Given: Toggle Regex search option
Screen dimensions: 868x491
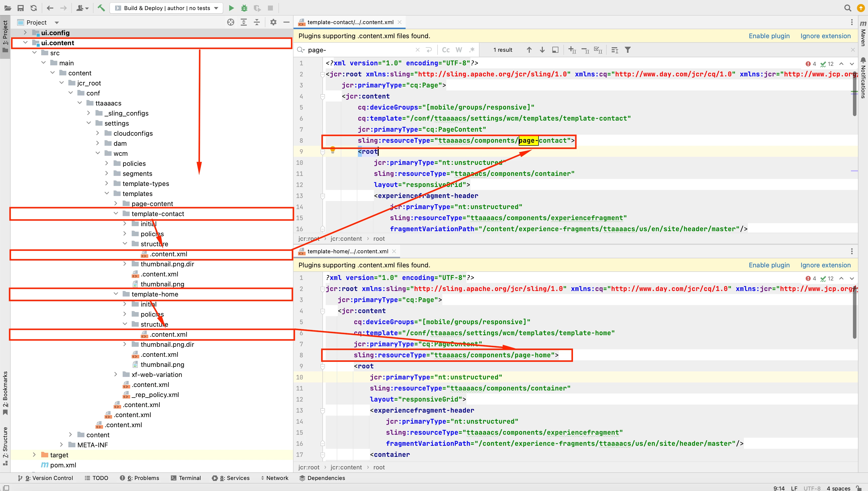Looking at the screenshot, I should [x=472, y=50].
